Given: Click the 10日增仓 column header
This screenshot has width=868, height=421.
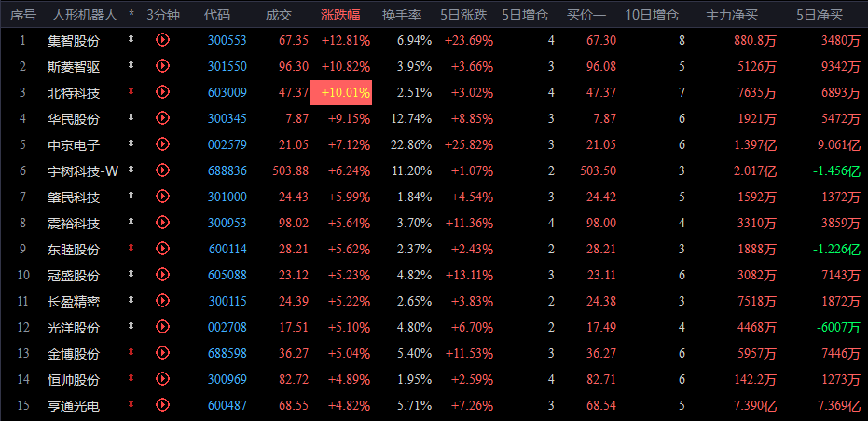Looking at the screenshot, I should coord(652,15).
